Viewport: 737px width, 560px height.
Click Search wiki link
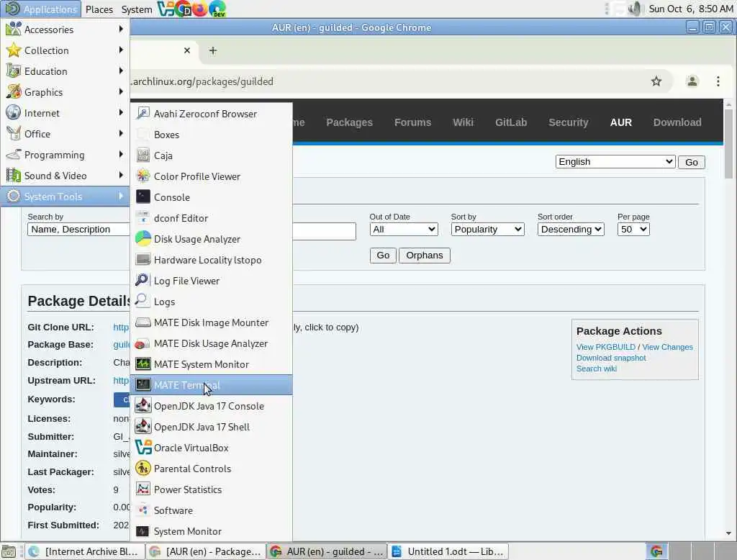pyautogui.click(x=596, y=369)
